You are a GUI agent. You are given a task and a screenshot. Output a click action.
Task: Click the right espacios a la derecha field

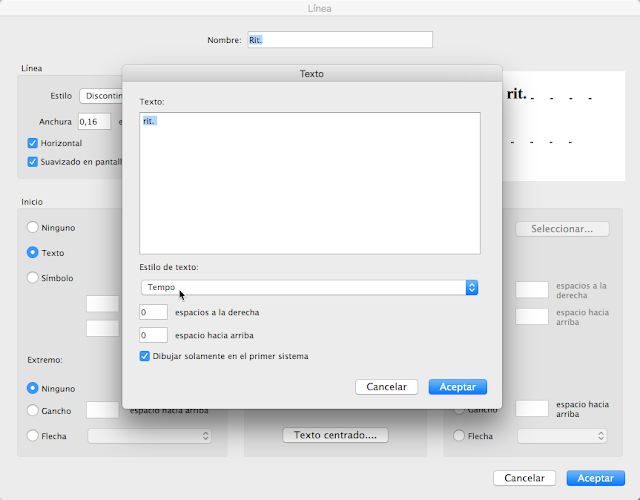[532, 290]
